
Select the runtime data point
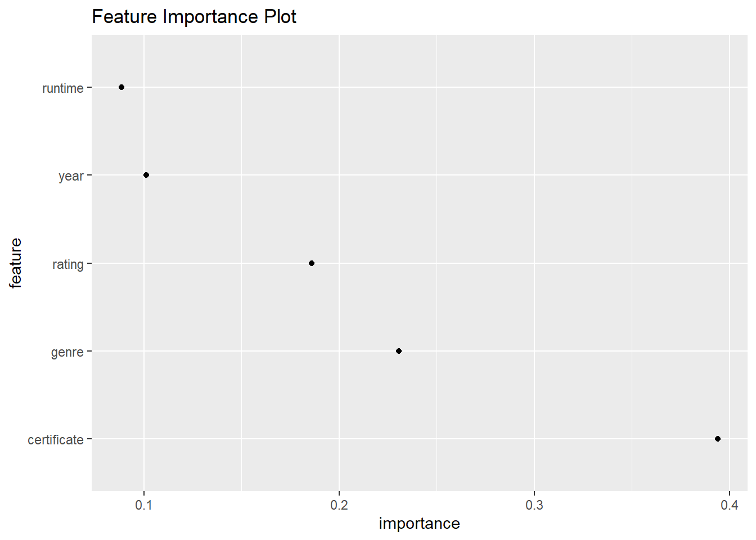121,87
